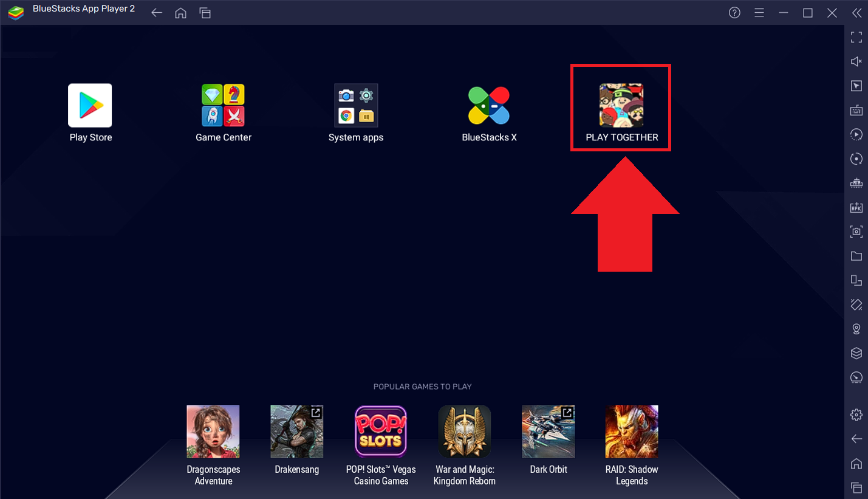Take a screenshot with sidebar camera icon
Image resolution: width=868 pixels, height=499 pixels.
point(856,232)
